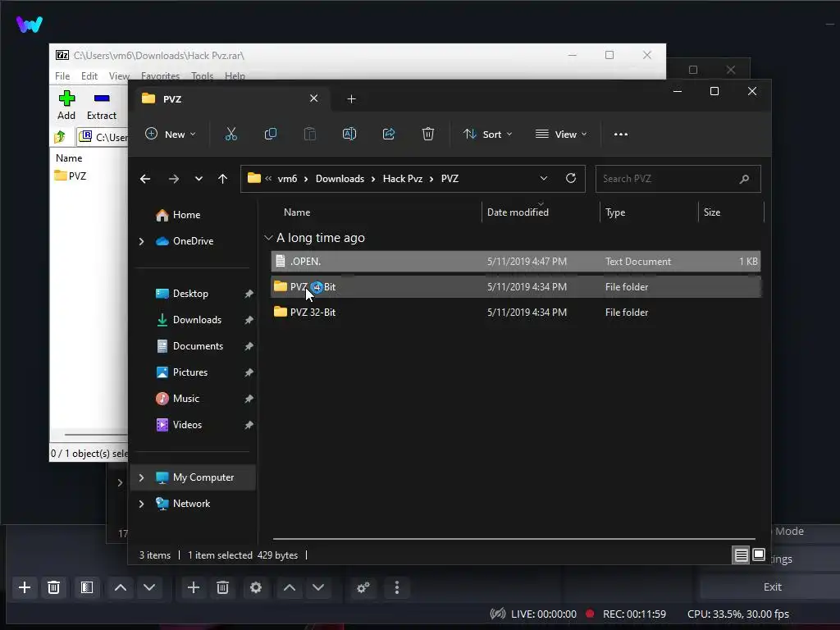Collapse the 'A long time ago' group
This screenshot has height=630, width=840.
268,237
